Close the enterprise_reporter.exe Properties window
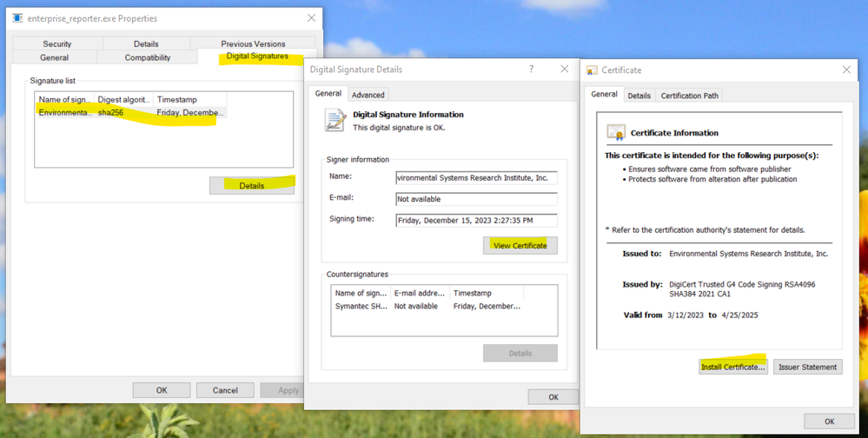Screen dimensions: 868x438 tap(311, 18)
